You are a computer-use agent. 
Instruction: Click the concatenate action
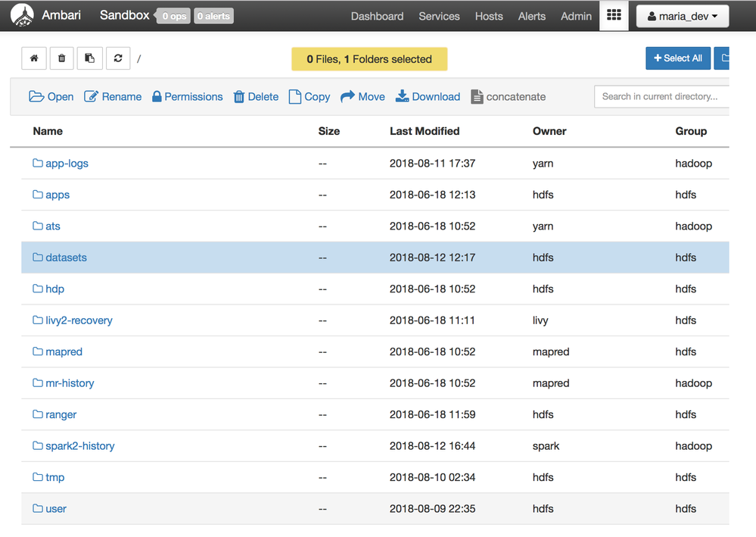tap(509, 97)
